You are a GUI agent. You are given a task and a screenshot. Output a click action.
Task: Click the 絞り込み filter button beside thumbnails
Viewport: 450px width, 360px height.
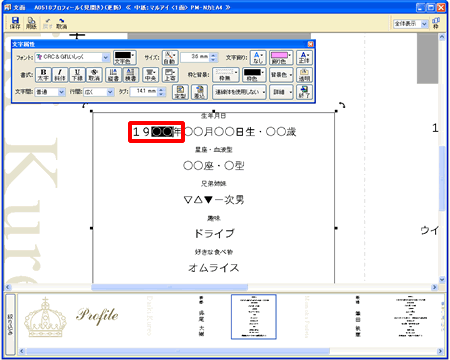point(10,324)
